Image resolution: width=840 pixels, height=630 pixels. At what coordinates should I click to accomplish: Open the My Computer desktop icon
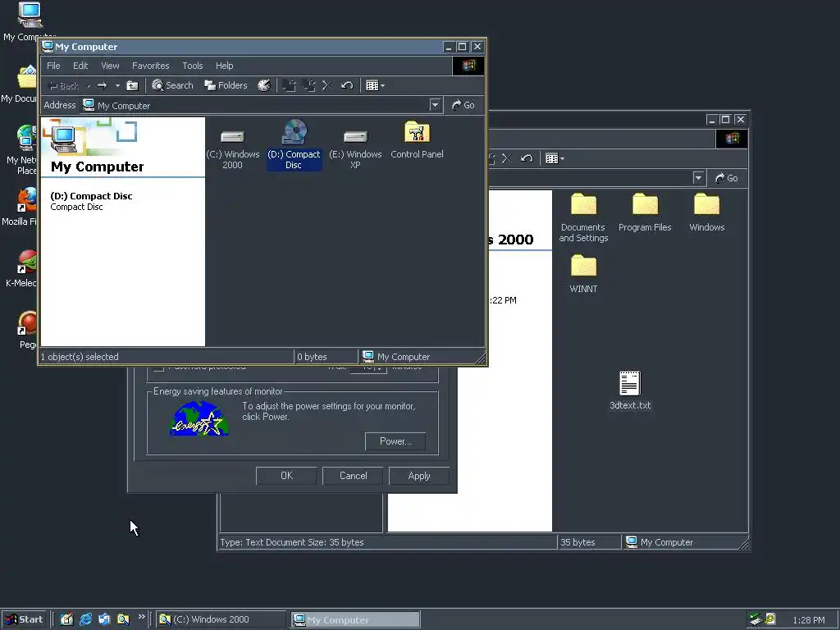30,21
